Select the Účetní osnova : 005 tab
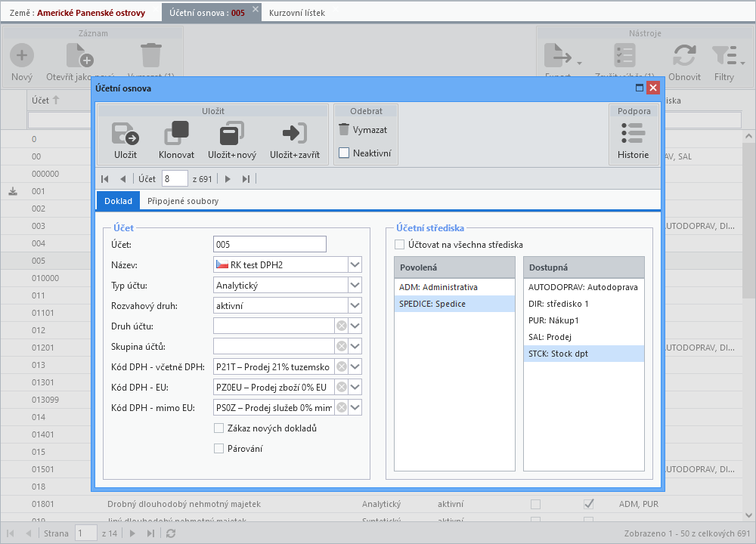The width and height of the screenshot is (756, 544). click(x=206, y=13)
